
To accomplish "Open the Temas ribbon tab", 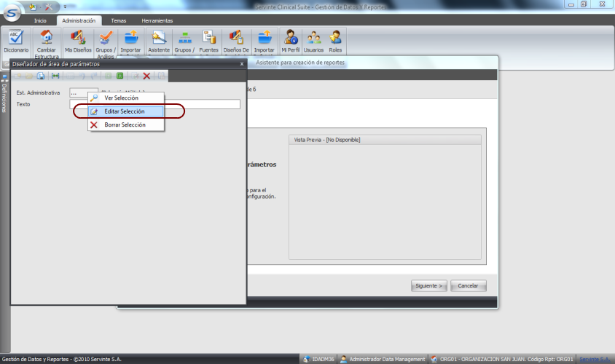I will [x=118, y=21].
